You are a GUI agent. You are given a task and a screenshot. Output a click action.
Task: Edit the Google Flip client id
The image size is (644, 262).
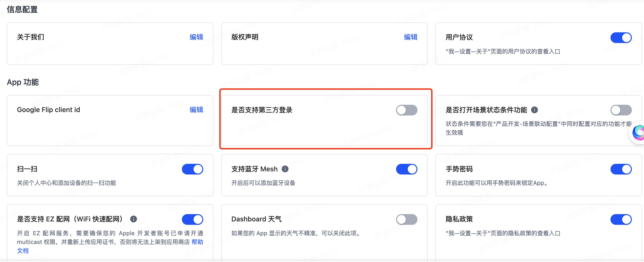(x=196, y=110)
